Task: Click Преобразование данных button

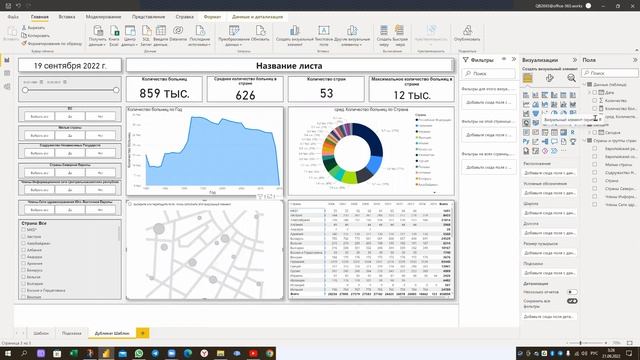Action: click(234, 35)
